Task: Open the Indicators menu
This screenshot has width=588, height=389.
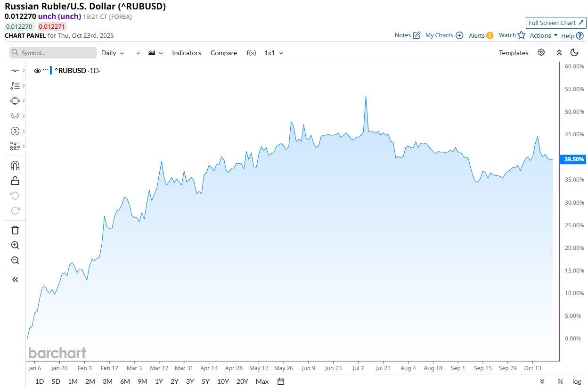Action: pyautogui.click(x=187, y=53)
